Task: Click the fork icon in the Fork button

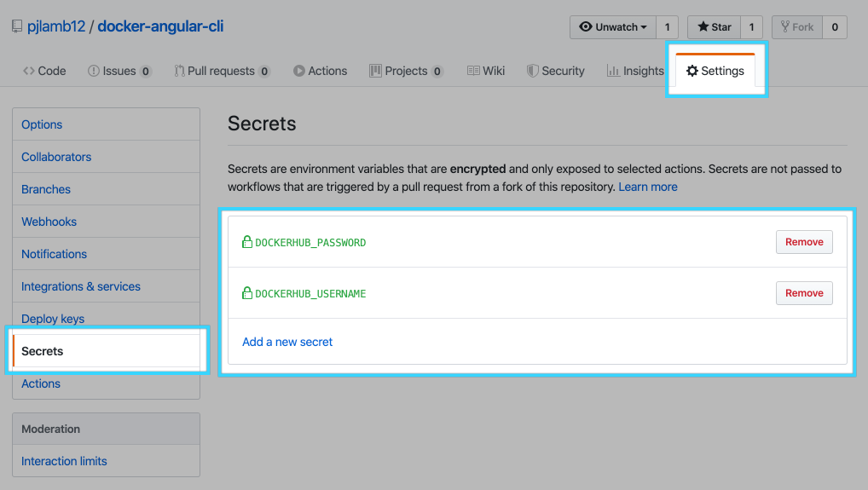Action: pyautogui.click(x=785, y=26)
